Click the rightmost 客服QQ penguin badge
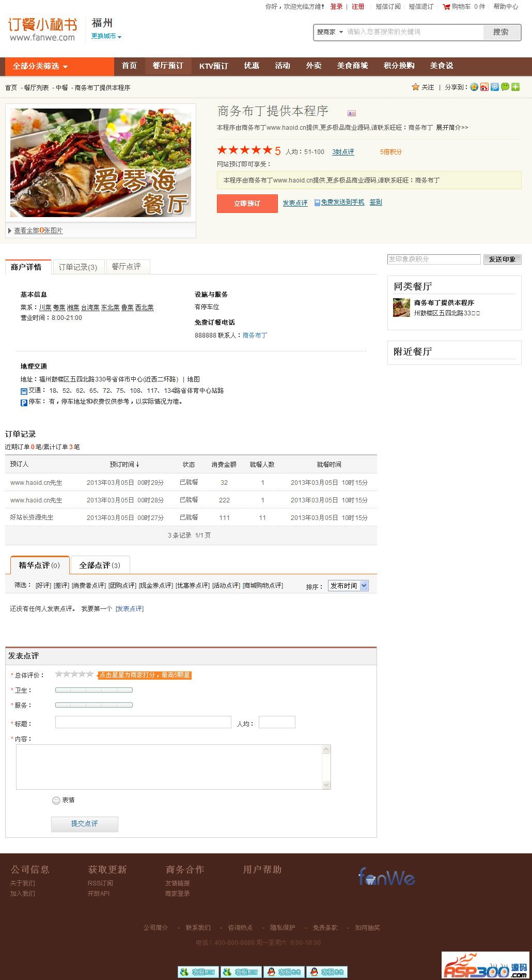The height and width of the screenshot is (980, 532). (x=327, y=972)
